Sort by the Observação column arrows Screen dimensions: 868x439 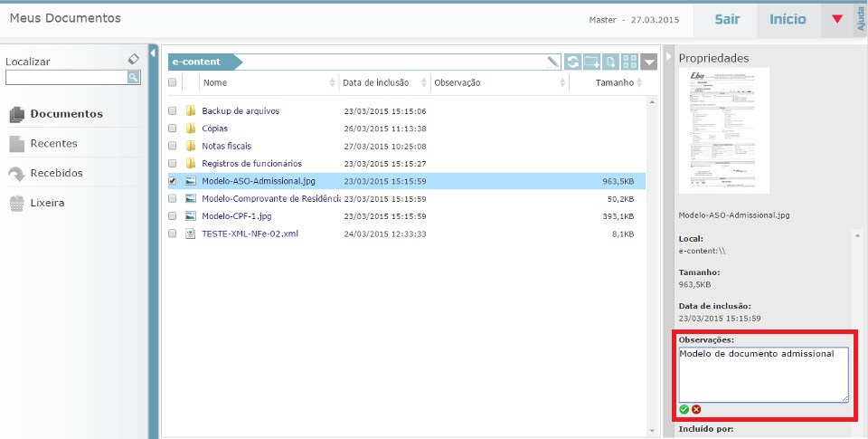coord(562,82)
